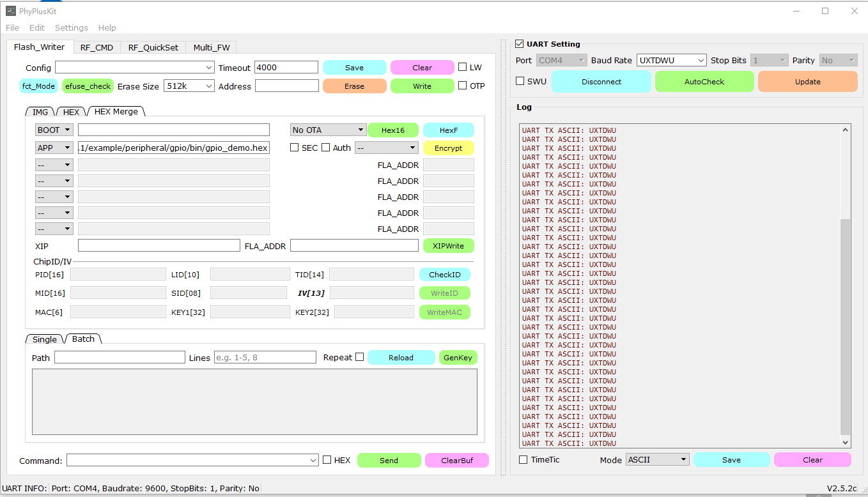Switch to the IMG tab

(40, 112)
